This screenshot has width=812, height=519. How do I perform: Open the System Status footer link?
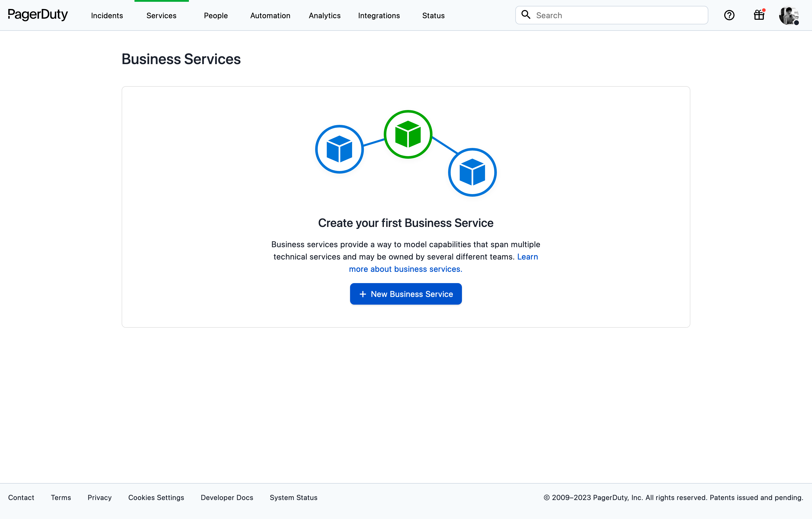(293, 497)
